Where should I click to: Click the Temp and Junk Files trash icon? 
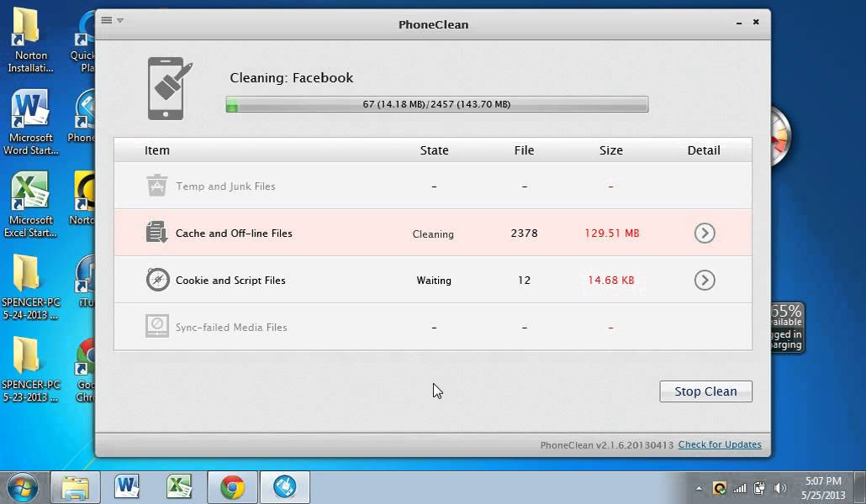pyautogui.click(x=157, y=186)
